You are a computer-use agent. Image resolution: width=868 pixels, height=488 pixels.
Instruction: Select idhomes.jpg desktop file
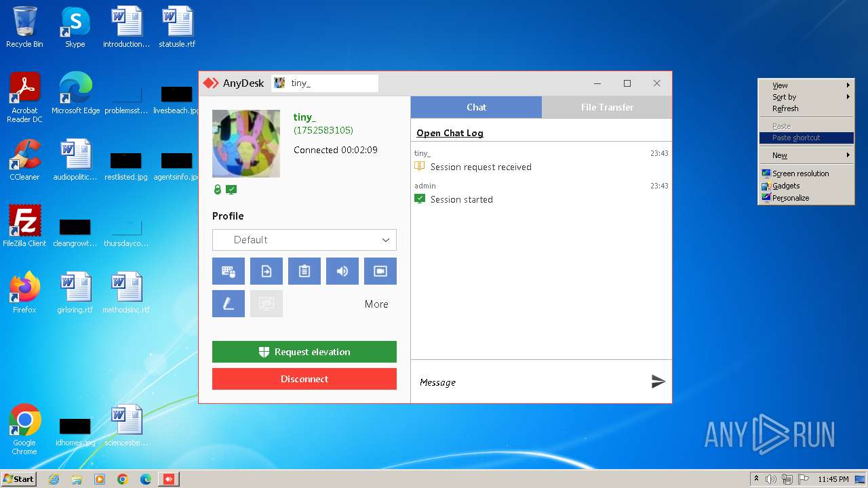(x=75, y=431)
